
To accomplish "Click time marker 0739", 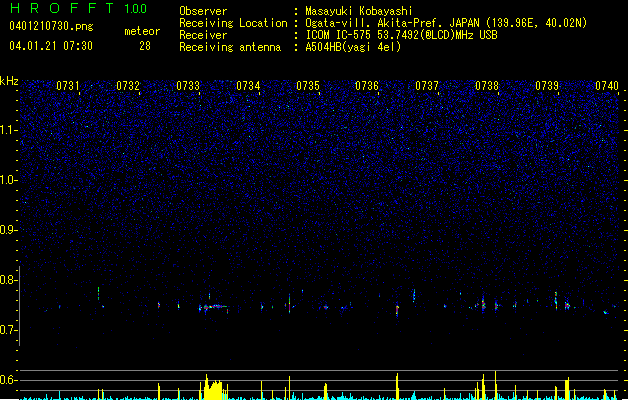I will (x=547, y=86).
